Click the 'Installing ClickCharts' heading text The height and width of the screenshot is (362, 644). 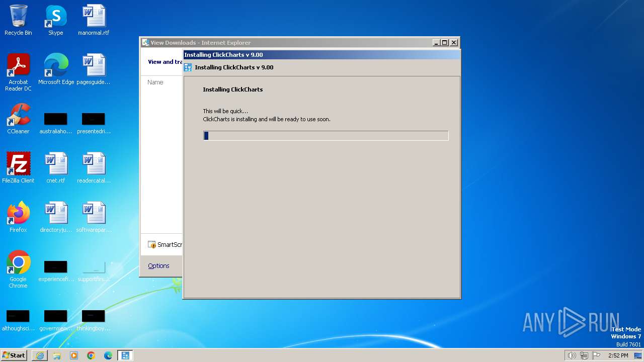click(x=233, y=89)
